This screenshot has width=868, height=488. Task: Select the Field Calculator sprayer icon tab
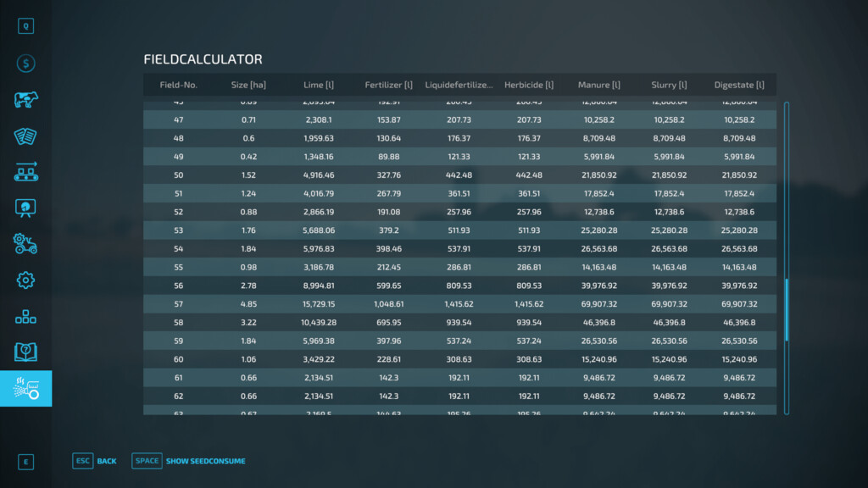(25, 389)
